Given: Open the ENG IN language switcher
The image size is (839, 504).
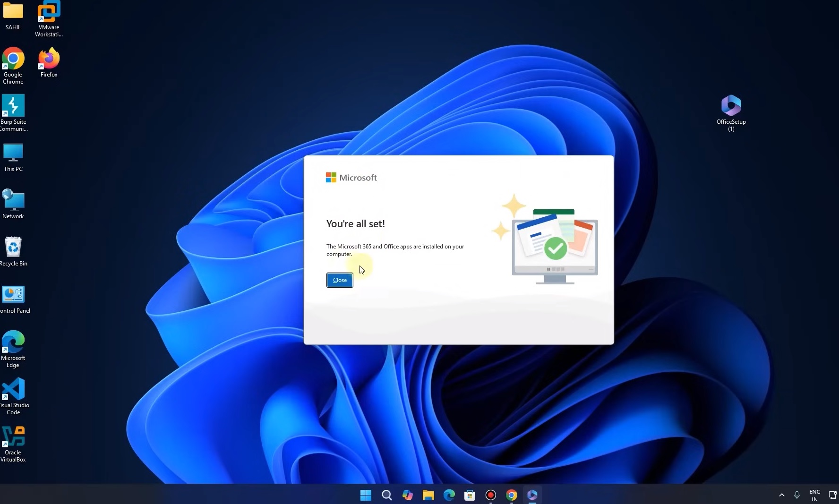Looking at the screenshot, I should pyautogui.click(x=814, y=495).
